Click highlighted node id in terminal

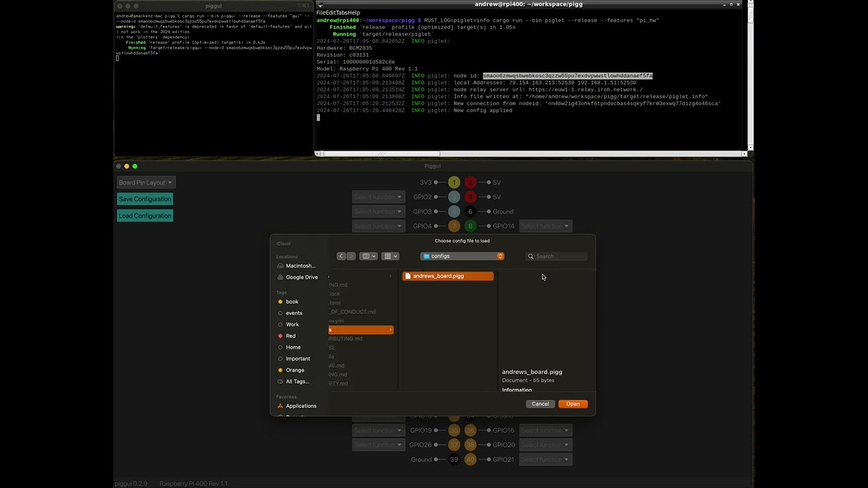(568, 76)
